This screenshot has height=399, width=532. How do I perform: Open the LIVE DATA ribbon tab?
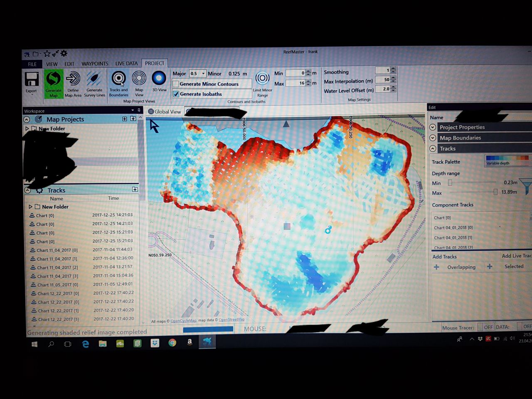pos(126,64)
